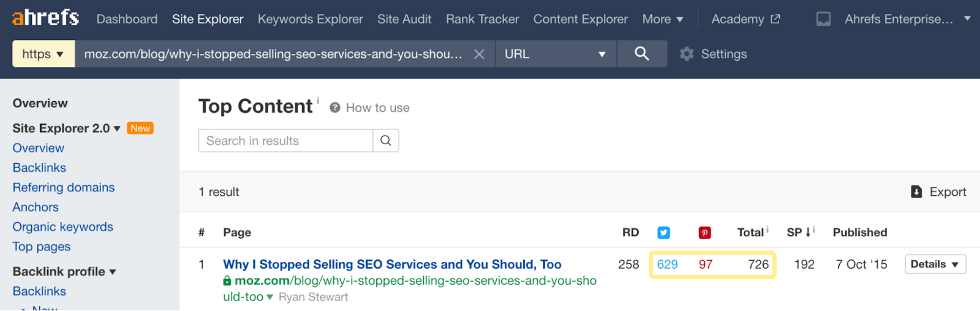Open the notifications monitor icon in header
The image size is (980, 311).
[x=823, y=19]
